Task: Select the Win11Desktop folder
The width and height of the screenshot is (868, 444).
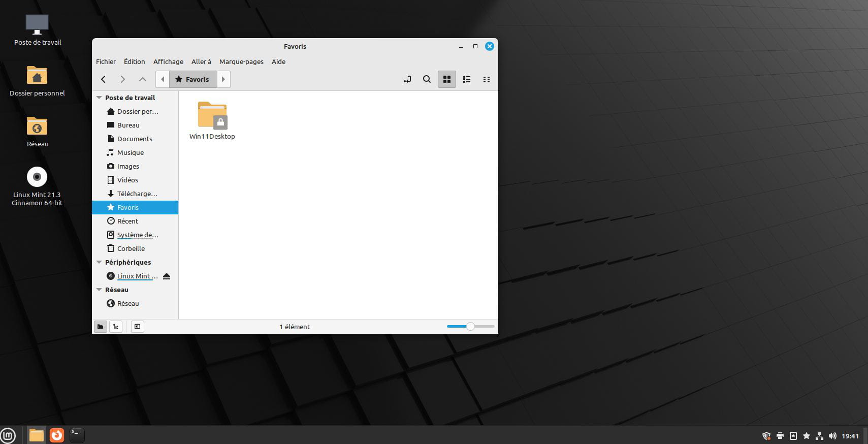Action: 212,120
